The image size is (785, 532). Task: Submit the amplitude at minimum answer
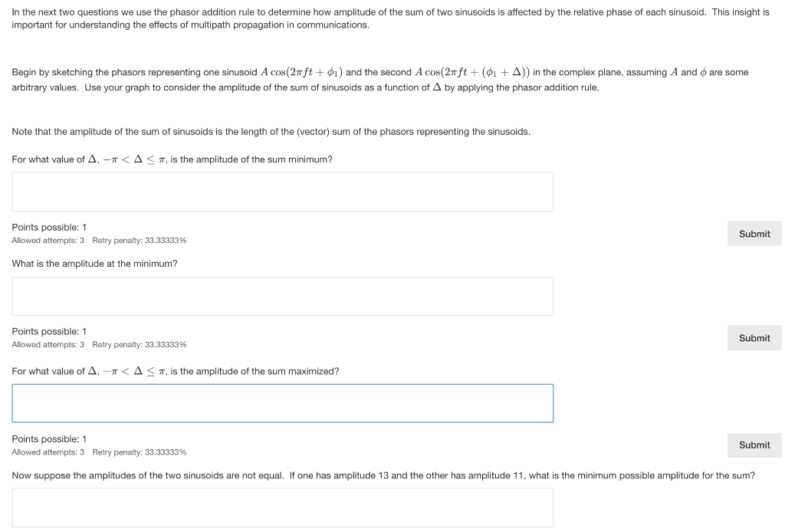point(754,337)
